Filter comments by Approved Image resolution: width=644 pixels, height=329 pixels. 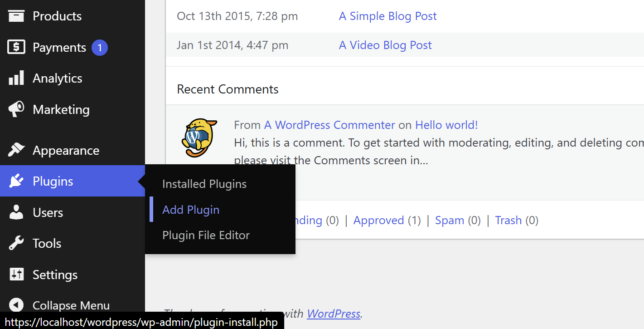click(x=378, y=221)
